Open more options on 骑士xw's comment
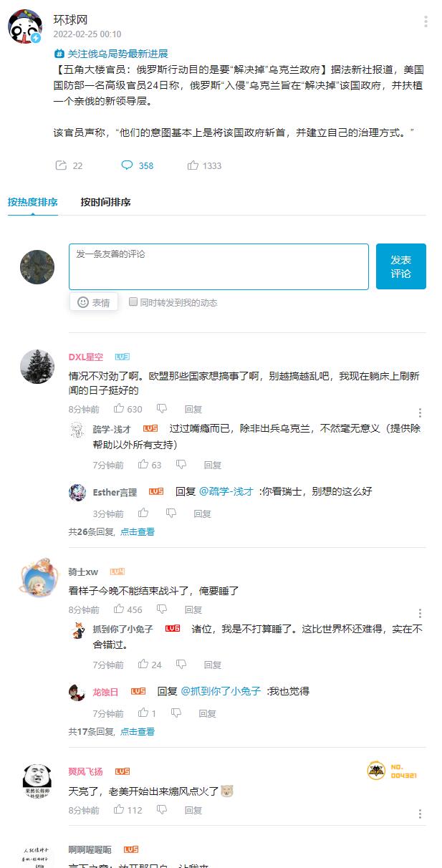The image size is (442, 868). pos(421,614)
